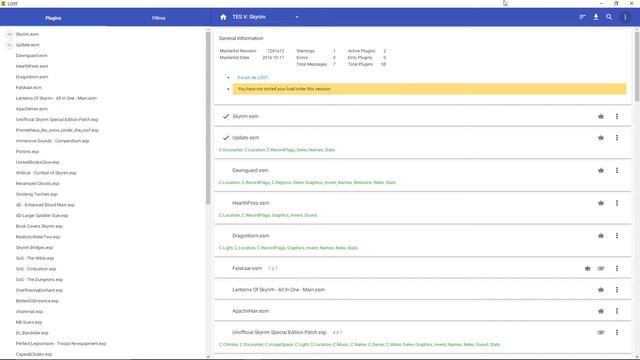Click active checkmark on Skyrim.esm card
The height and width of the screenshot is (360, 640).
click(226, 116)
